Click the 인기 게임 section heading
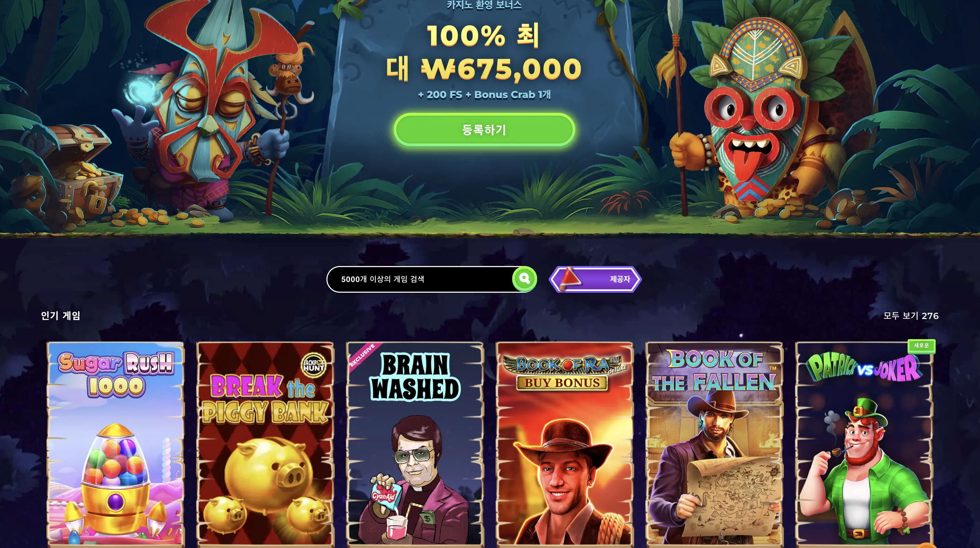This screenshot has height=548, width=980. click(x=61, y=316)
